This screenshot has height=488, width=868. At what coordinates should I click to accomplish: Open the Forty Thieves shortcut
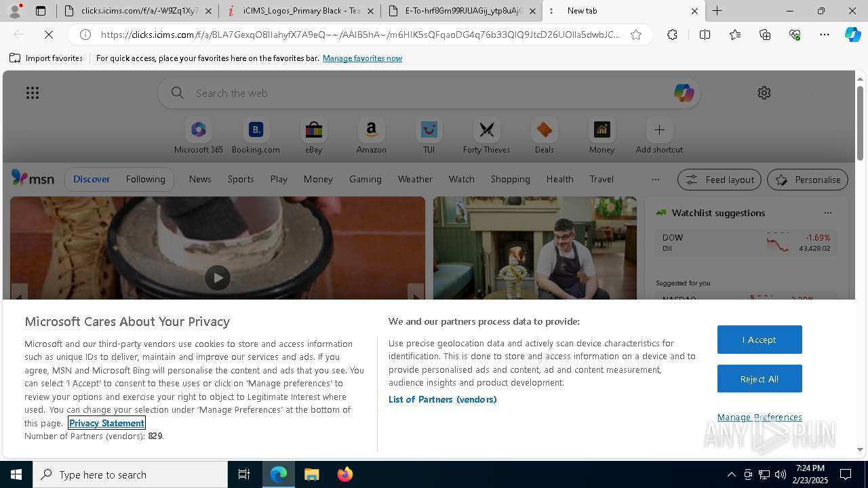point(486,136)
